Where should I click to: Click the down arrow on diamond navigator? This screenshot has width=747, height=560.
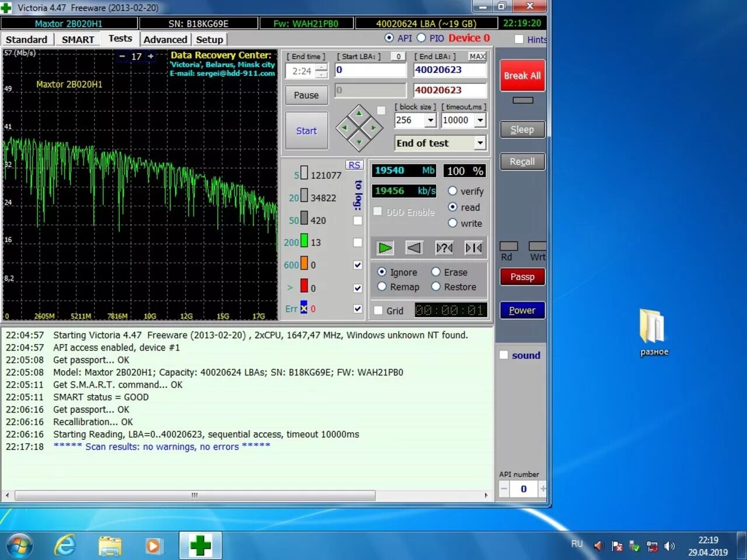coord(359,142)
